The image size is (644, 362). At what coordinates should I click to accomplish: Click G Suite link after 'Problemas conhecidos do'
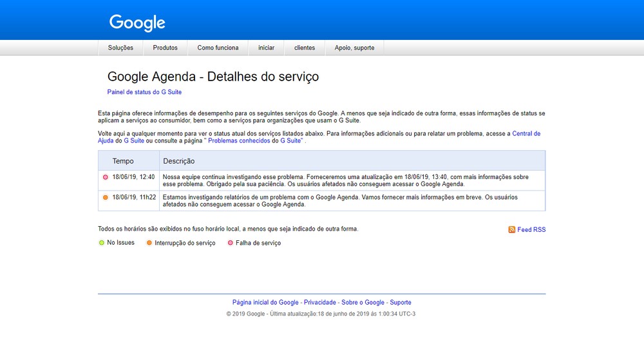(291, 140)
